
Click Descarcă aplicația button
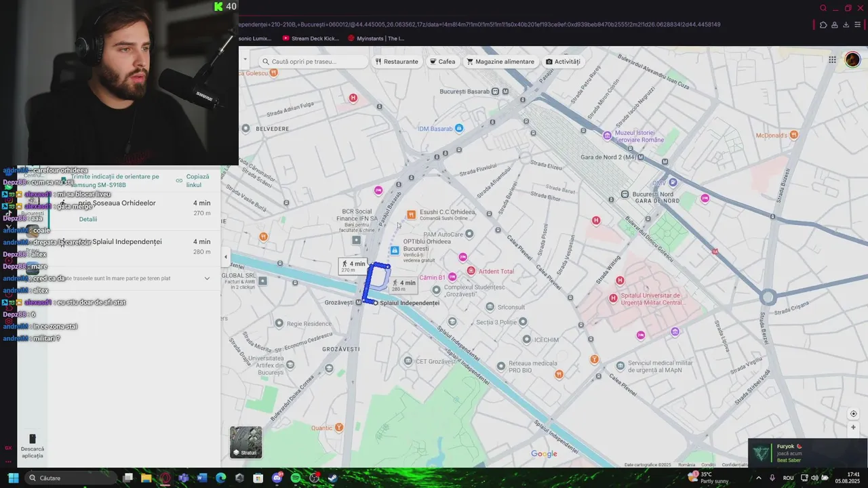pos(33,447)
